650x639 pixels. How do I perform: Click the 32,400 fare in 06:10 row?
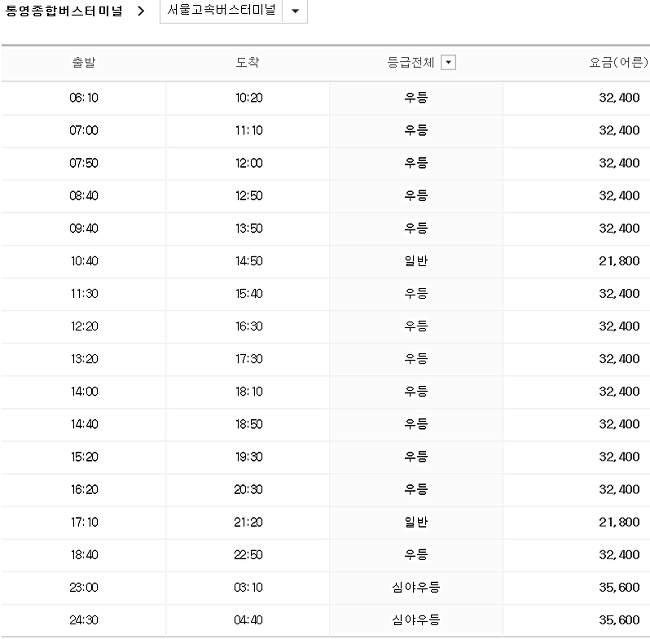coord(619,98)
